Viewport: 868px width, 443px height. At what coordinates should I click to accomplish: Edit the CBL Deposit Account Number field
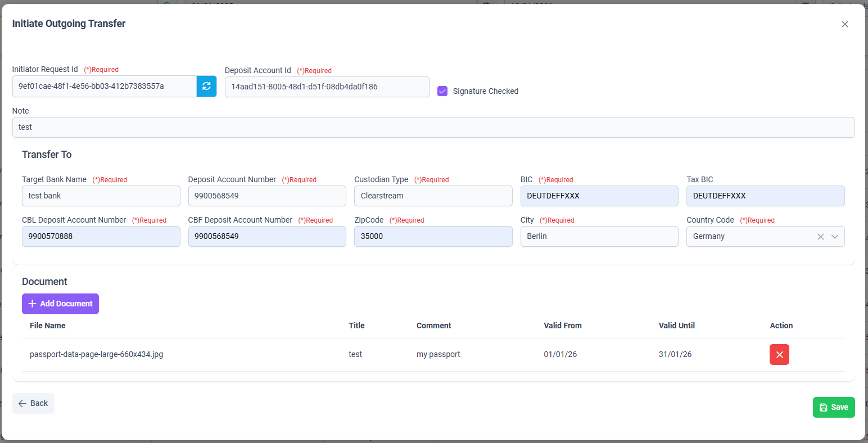101,236
